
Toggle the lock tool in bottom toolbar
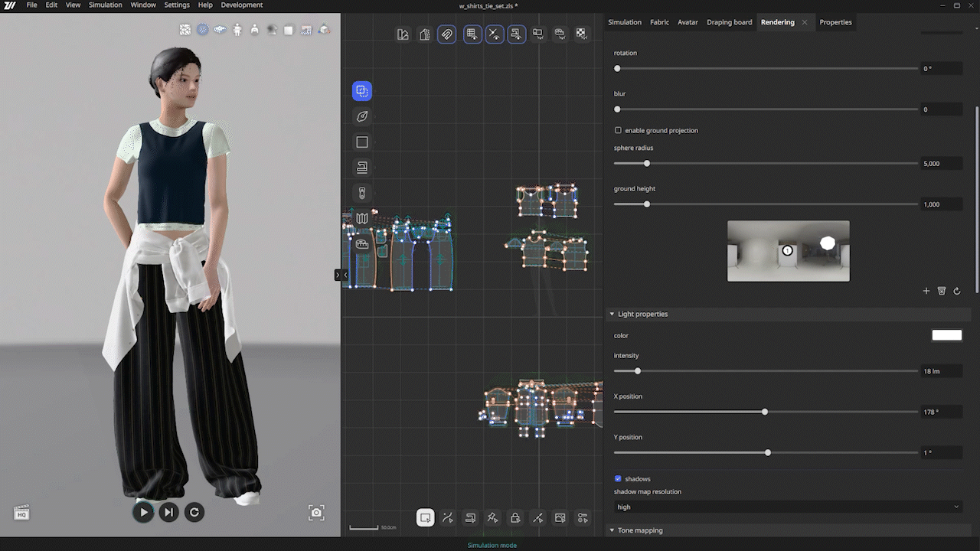[x=515, y=518]
